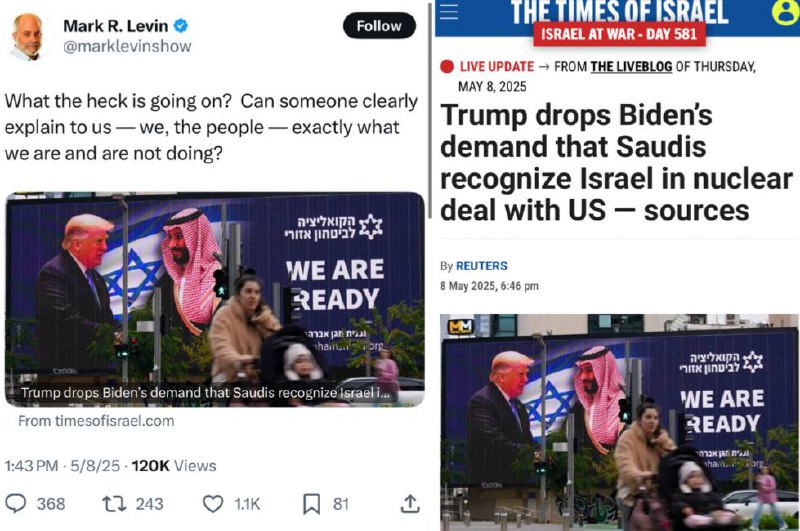
Task: Open The Times of Israel logo
Action: pyautogui.click(x=619, y=12)
